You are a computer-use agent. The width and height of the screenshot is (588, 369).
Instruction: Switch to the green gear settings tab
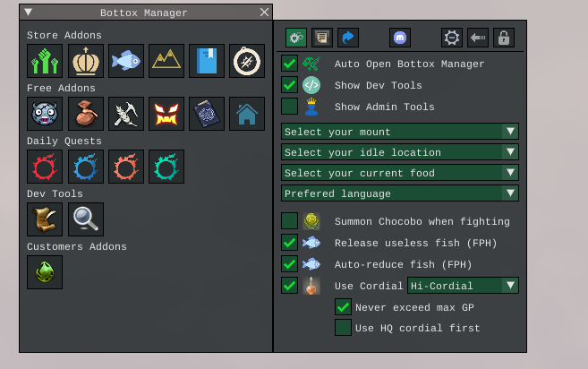pos(296,38)
